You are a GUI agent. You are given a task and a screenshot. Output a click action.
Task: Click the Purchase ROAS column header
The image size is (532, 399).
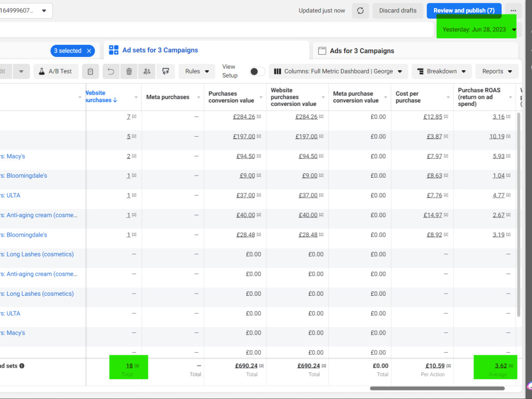click(479, 97)
